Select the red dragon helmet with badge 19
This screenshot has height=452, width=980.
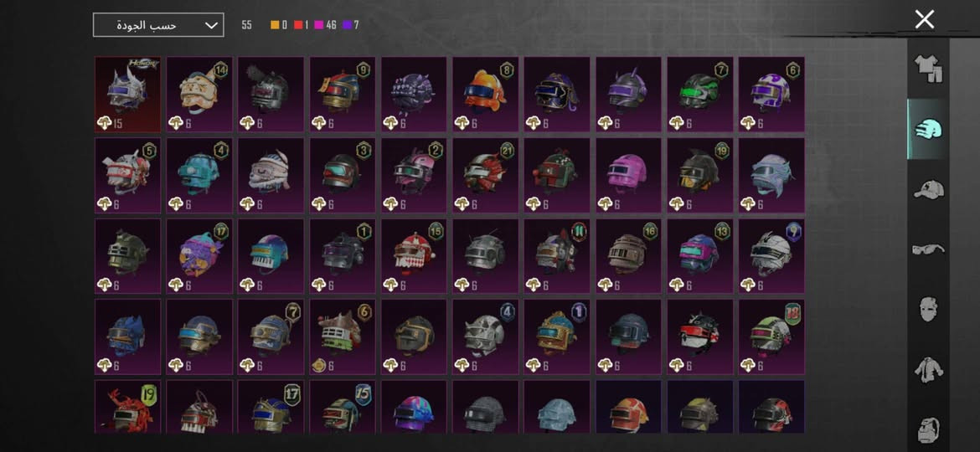(127, 407)
